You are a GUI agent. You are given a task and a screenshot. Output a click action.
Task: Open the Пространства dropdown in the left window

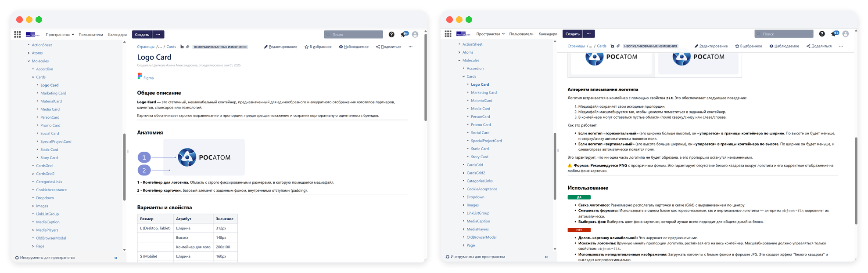[x=60, y=35]
